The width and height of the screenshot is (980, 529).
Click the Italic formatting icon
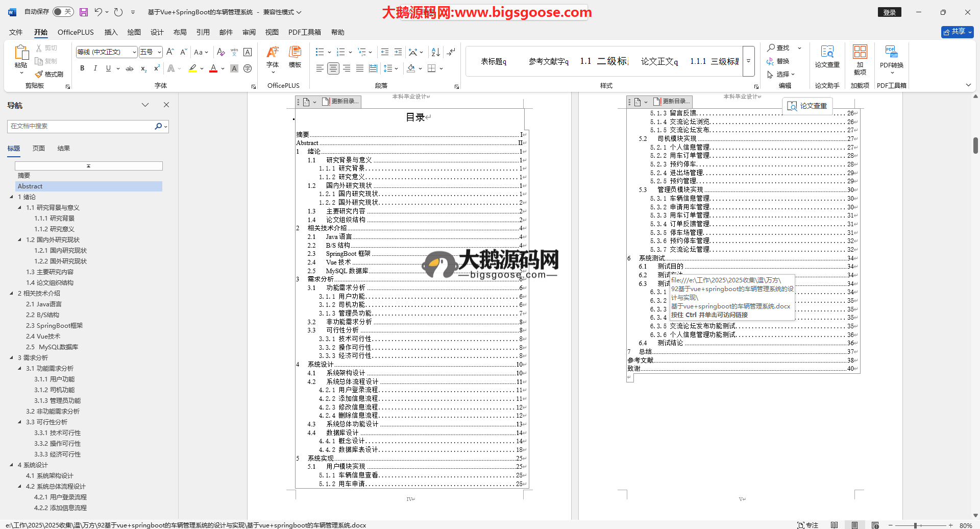click(x=95, y=68)
